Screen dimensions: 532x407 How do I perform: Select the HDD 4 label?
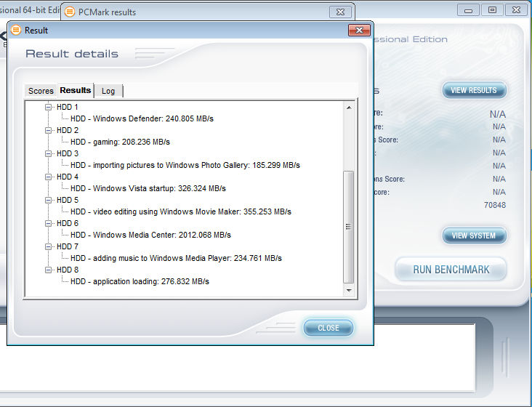[67, 177]
